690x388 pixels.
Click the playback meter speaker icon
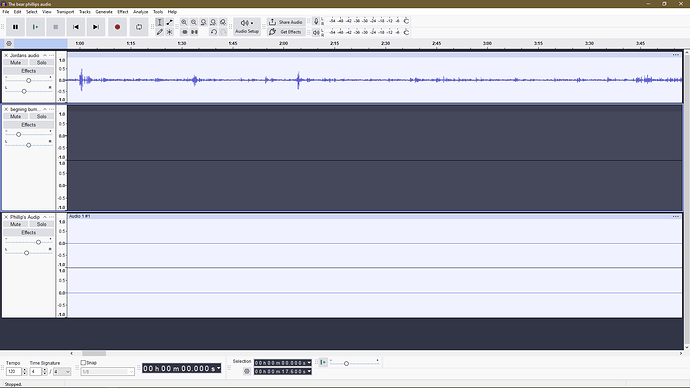click(x=316, y=33)
